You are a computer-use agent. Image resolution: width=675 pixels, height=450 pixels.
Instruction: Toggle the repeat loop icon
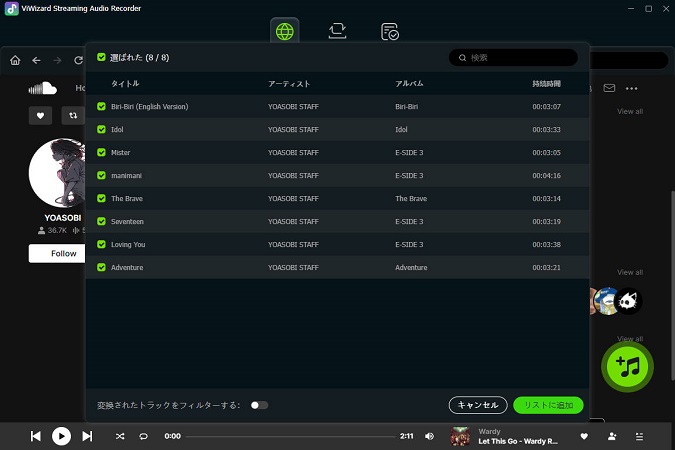point(143,436)
